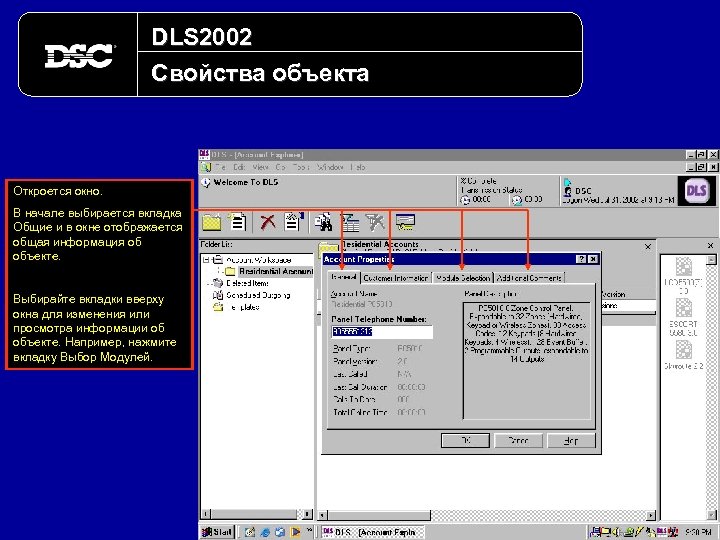The image size is (720, 540).
Task: Close the right file pane with X
Action: point(710,246)
